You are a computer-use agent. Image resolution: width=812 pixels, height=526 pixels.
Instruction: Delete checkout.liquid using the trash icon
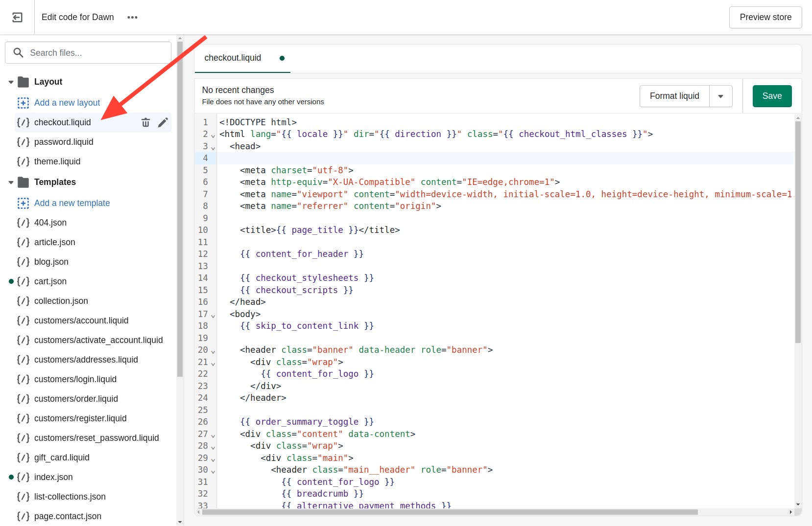(145, 122)
